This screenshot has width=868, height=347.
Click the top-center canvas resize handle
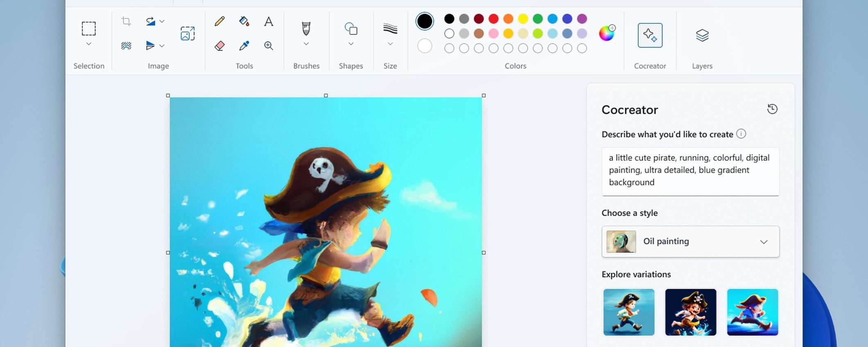coord(326,95)
